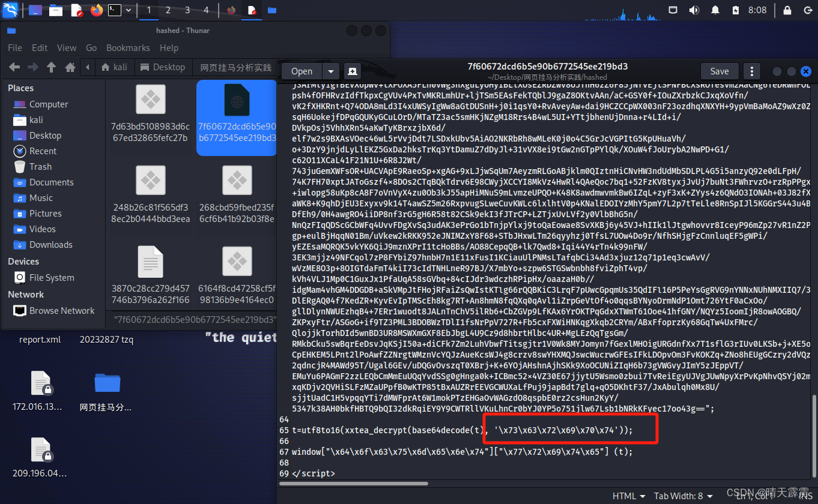
Task: Open the Help menu in Thunar
Action: pyautogui.click(x=169, y=48)
